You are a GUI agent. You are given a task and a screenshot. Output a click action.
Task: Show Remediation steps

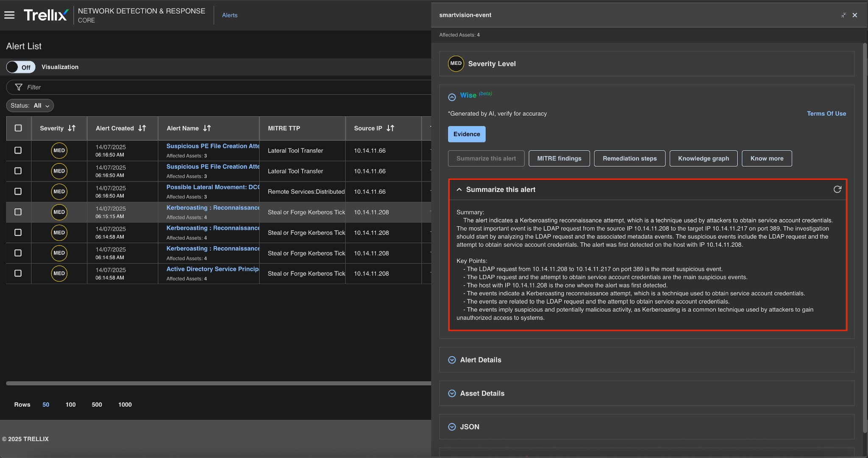click(629, 159)
